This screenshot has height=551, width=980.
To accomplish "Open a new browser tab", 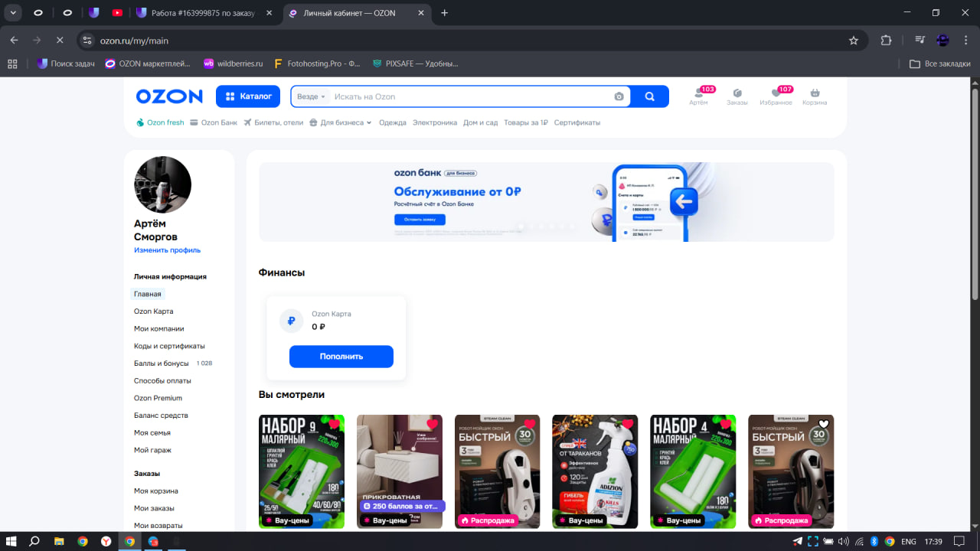I will pyautogui.click(x=445, y=13).
